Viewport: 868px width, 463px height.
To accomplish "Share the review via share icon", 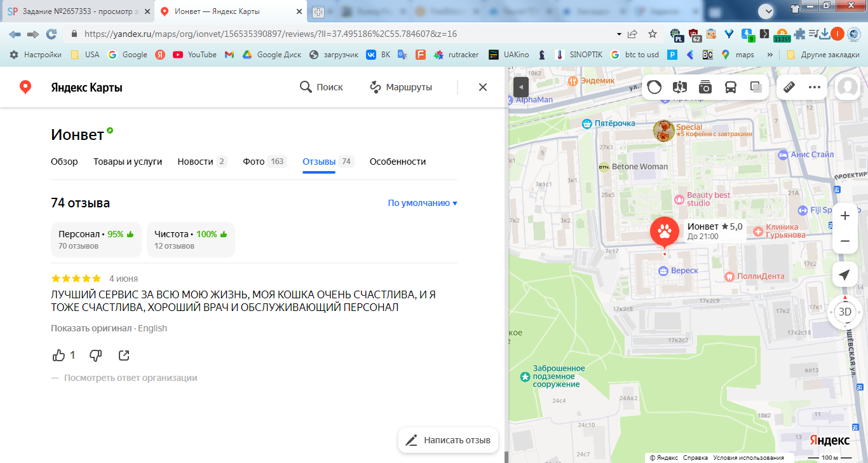I will [125, 355].
